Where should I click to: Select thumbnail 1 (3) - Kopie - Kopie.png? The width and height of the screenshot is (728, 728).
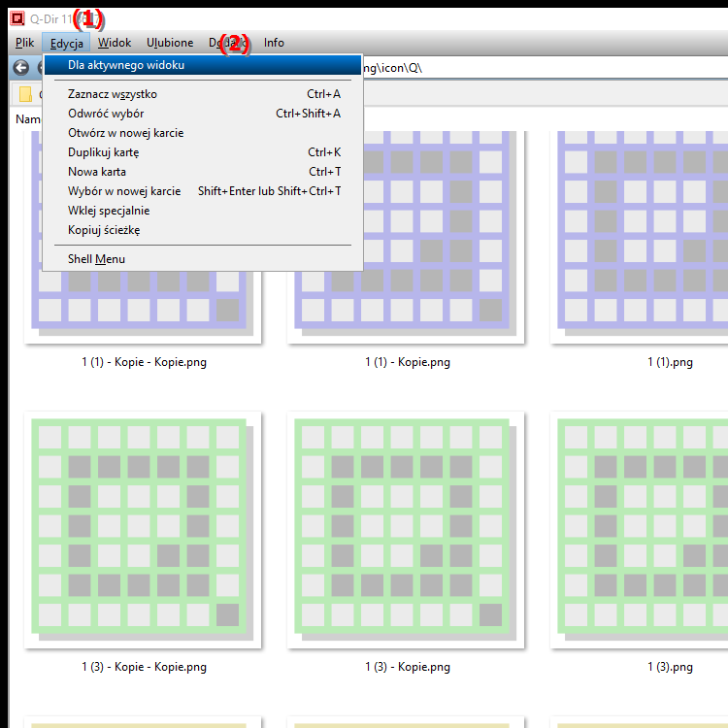[143, 530]
